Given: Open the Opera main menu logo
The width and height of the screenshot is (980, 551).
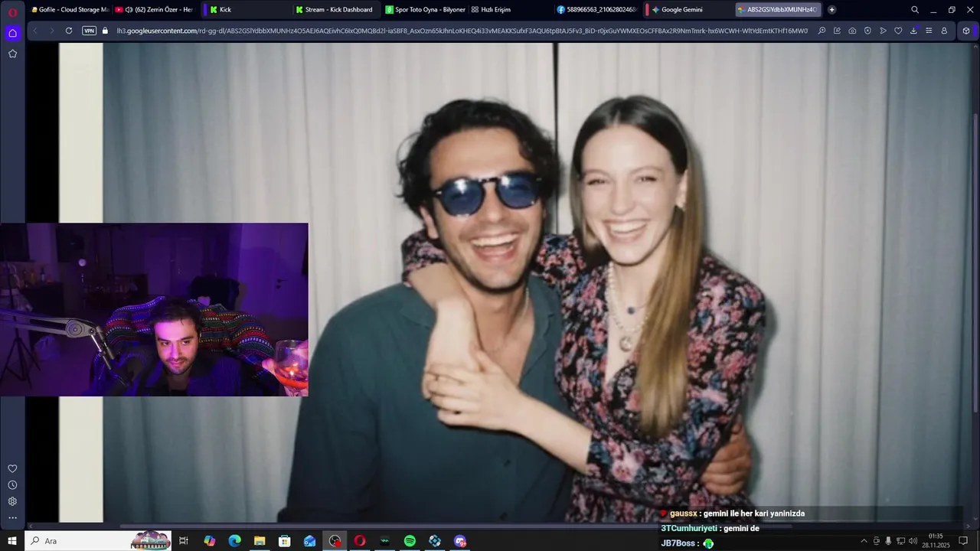Looking at the screenshot, I should coord(12,11).
